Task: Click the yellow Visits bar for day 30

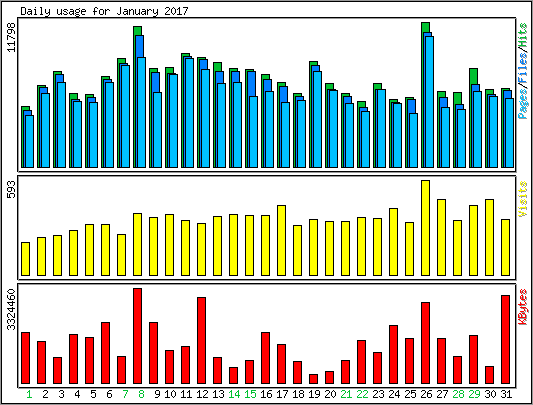Action: (x=489, y=237)
